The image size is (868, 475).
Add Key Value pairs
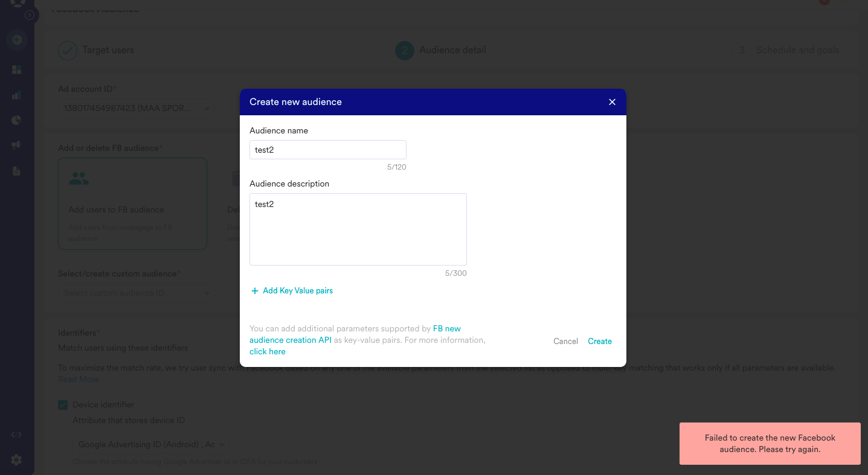click(298, 291)
